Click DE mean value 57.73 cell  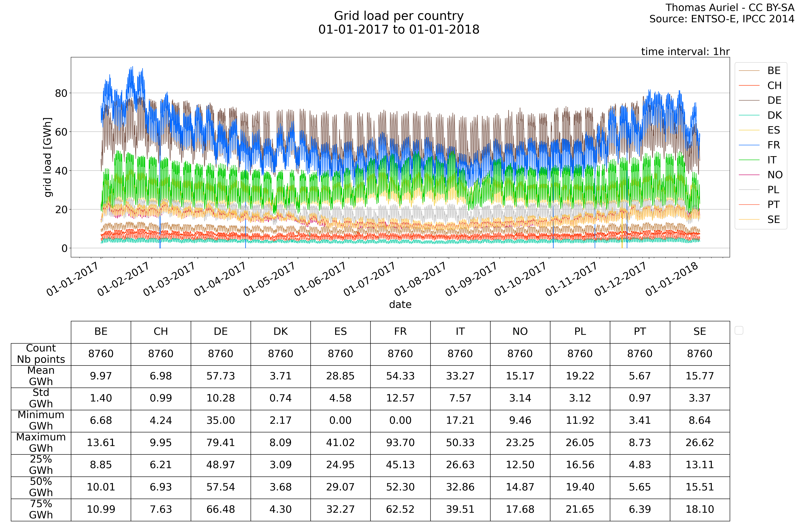(x=221, y=376)
